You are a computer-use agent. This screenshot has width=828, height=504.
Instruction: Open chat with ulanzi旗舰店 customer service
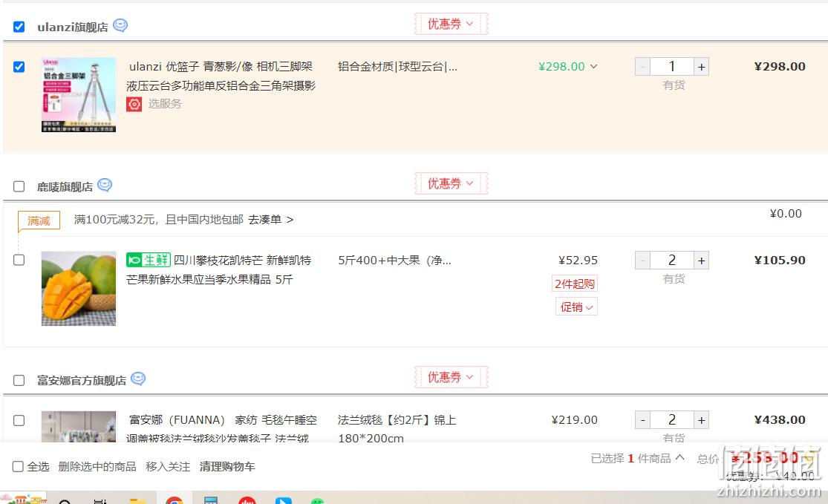tap(120, 25)
